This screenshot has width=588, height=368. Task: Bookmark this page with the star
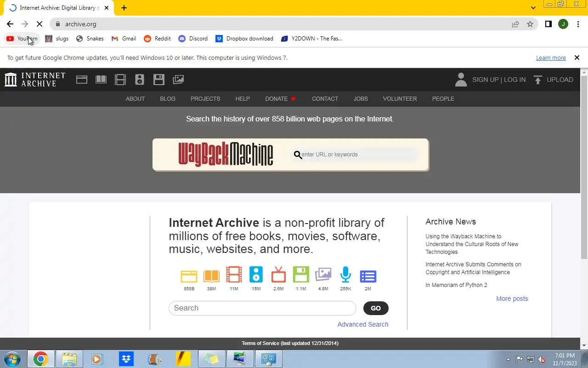coord(530,24)
